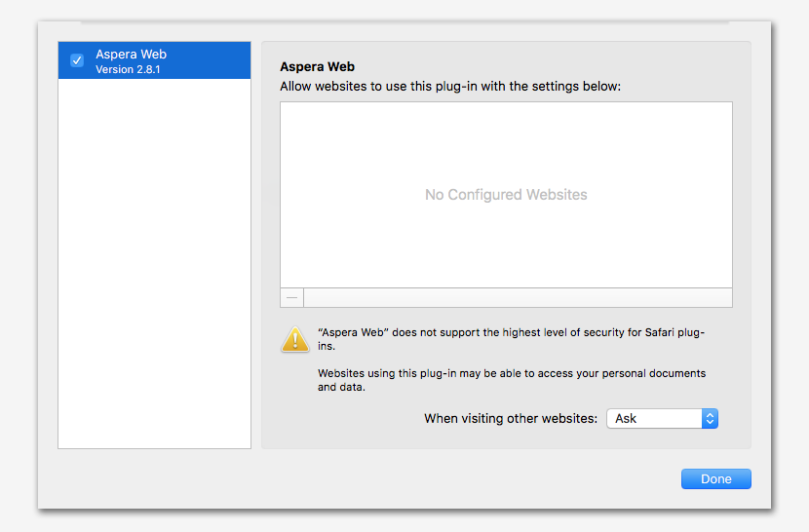This screenshot has height=532, width=809.
Task: Click the empty bar beside the minus button
Action: [x=518, y=298]
